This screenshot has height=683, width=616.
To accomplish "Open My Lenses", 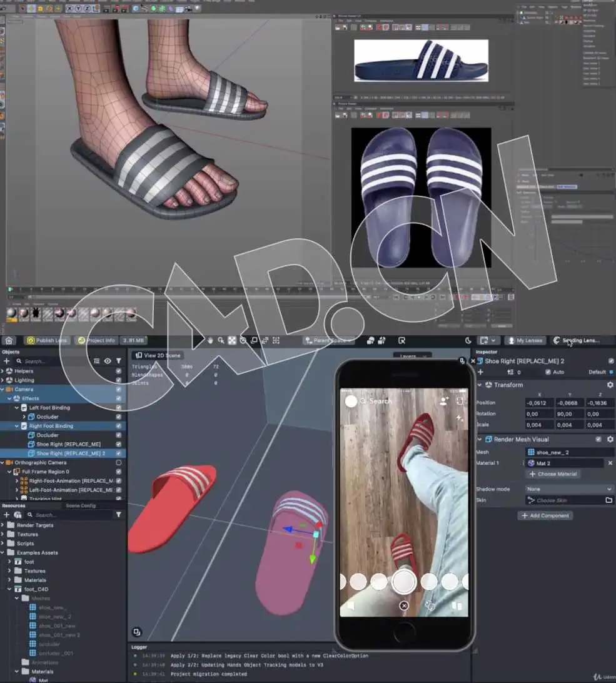I will [x=525, y=340].
